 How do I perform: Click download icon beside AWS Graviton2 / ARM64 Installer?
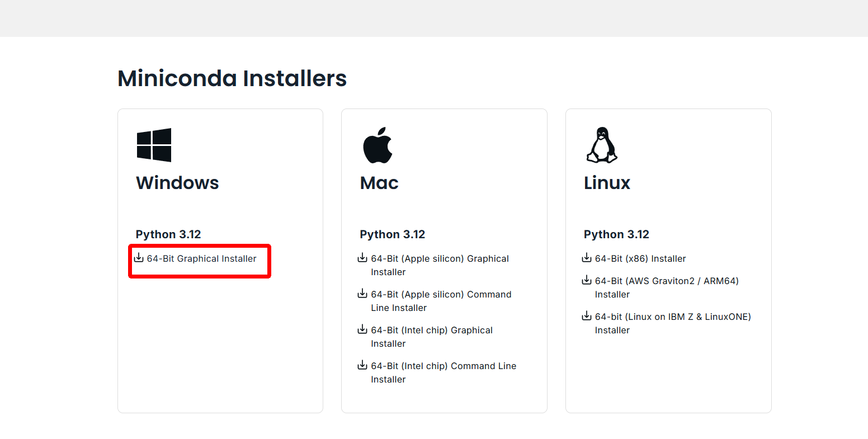pyautogui.click(x=587, y=280)
